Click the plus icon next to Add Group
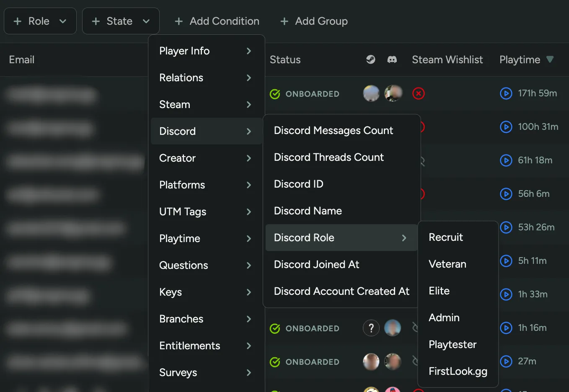The height and width of the screenshot is (392, 569). tap(284, 21)
